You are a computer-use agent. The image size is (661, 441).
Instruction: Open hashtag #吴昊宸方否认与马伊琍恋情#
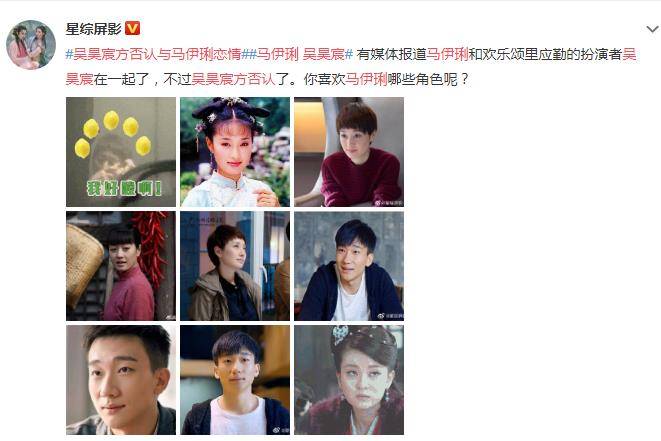(x=157, y=54)
